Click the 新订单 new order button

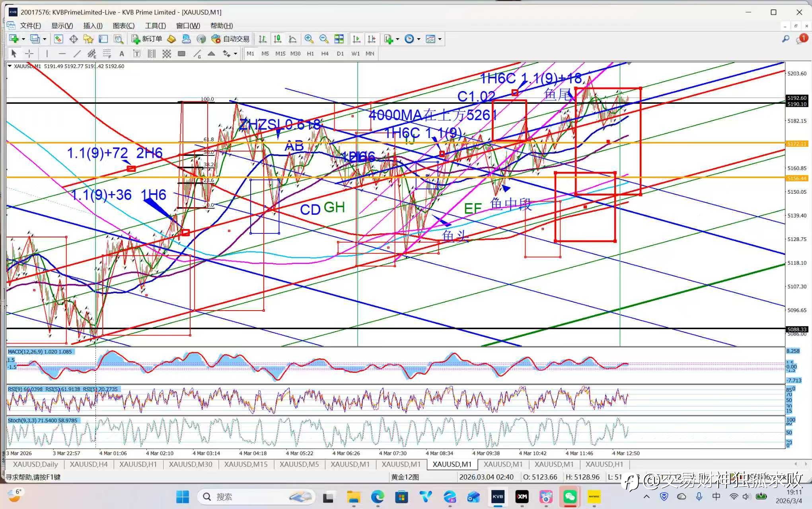(146, 39)
